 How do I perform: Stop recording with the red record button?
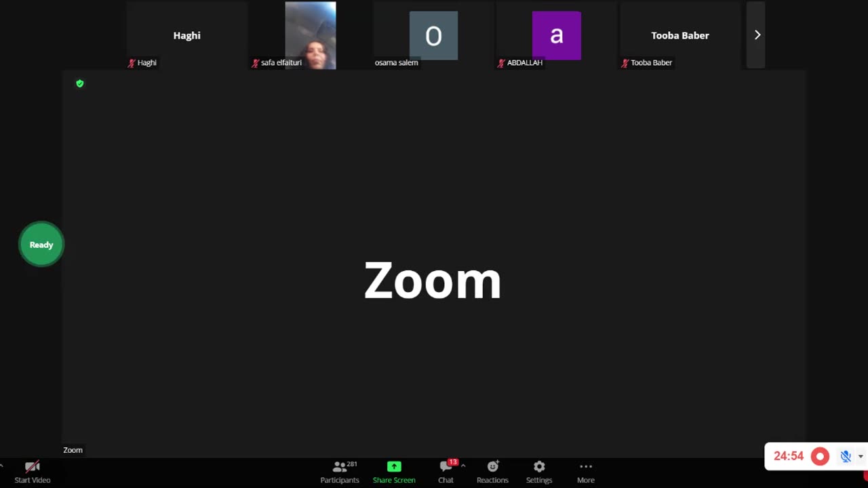pos(820,456)
